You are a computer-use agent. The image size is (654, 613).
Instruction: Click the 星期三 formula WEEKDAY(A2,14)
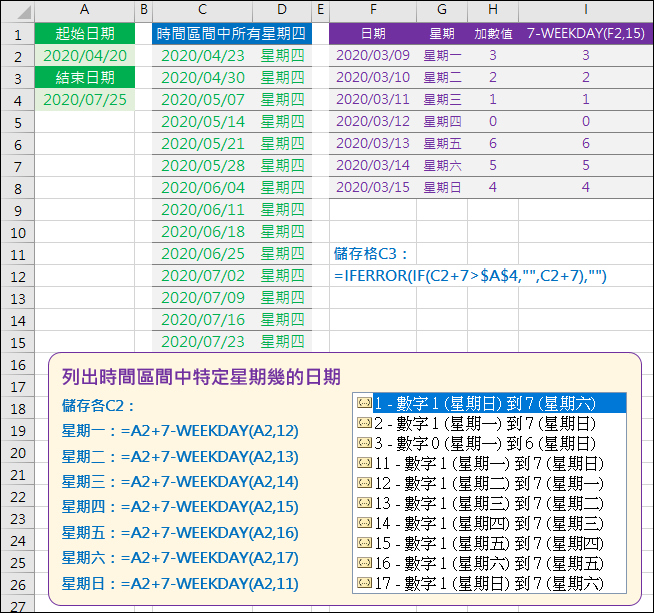(x=180, y=482)
